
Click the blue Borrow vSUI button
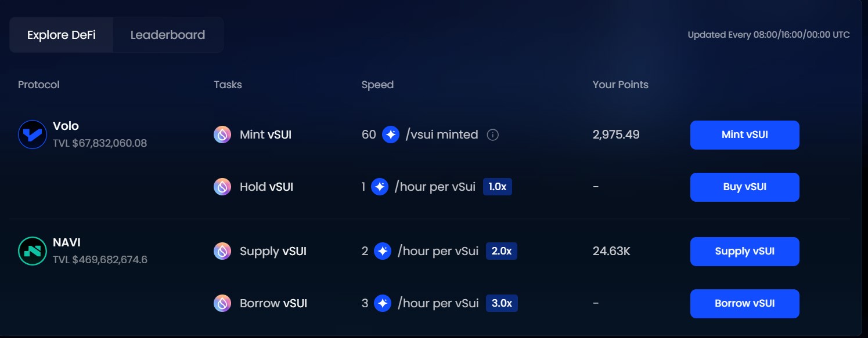coord(744,304)
